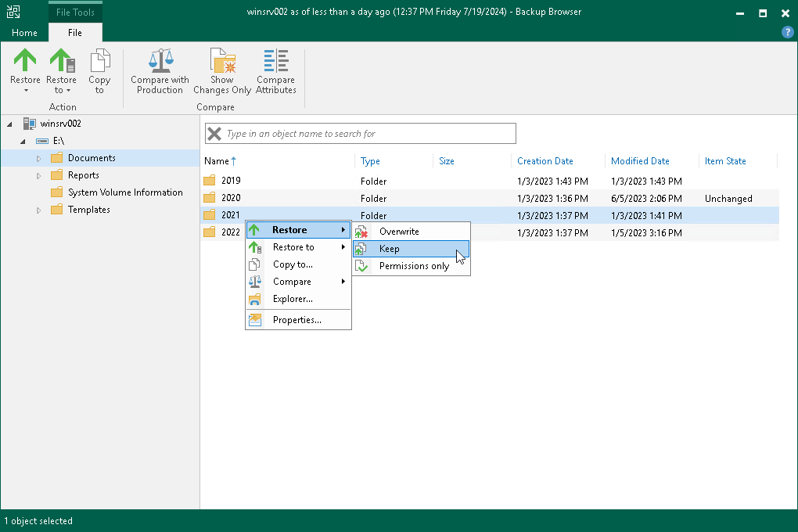Viewport: 798px width, 532px height.
Task: Enable Show Changes Only
Action: pos(221,69)
